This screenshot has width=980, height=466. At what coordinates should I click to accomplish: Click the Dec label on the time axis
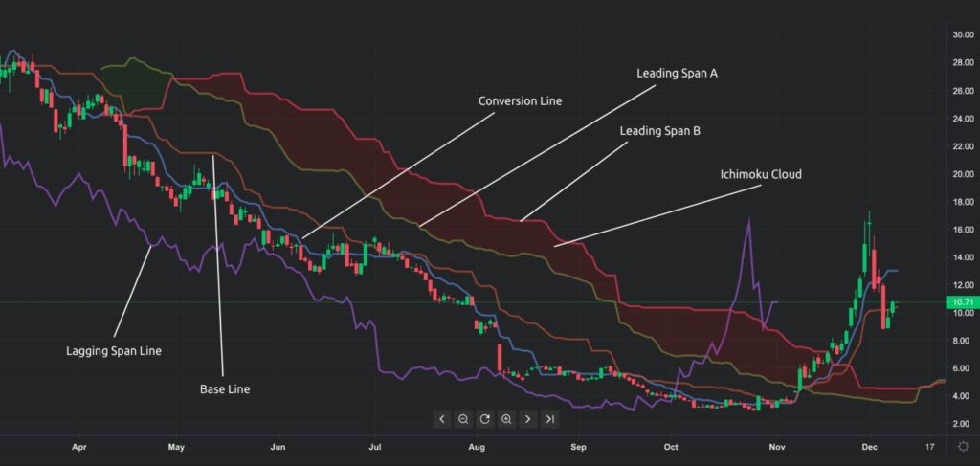[x=869, y=447]
